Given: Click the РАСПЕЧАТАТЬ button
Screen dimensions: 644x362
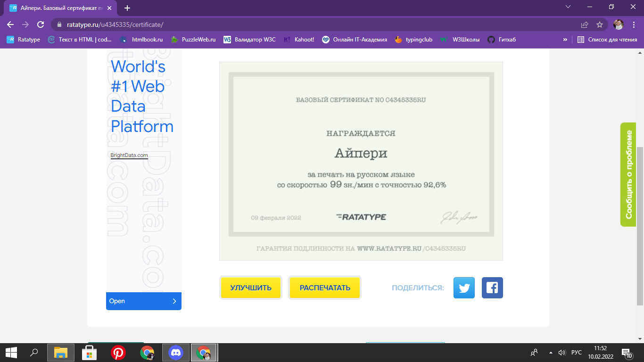Looking at the screenshot, I should coord(325,288).
